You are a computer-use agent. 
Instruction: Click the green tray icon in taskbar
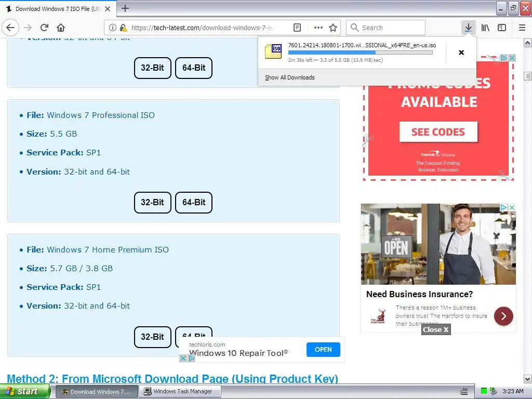(484, 391)
